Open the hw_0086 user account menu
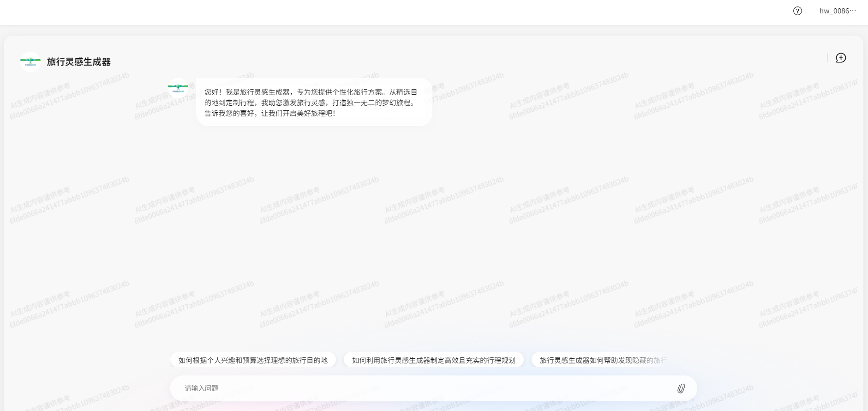Viewport: 868px width, 411px height. pyautogui.click(x=838, y=11)
